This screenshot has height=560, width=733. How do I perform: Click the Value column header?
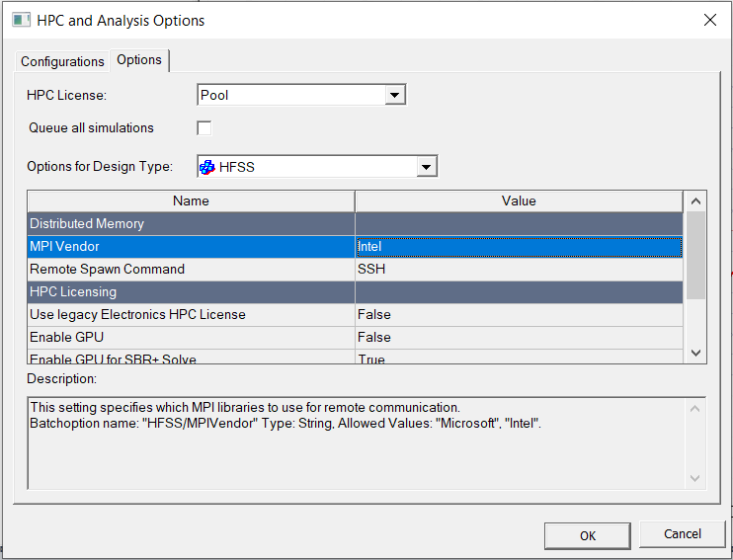click(x=519, y=201)
